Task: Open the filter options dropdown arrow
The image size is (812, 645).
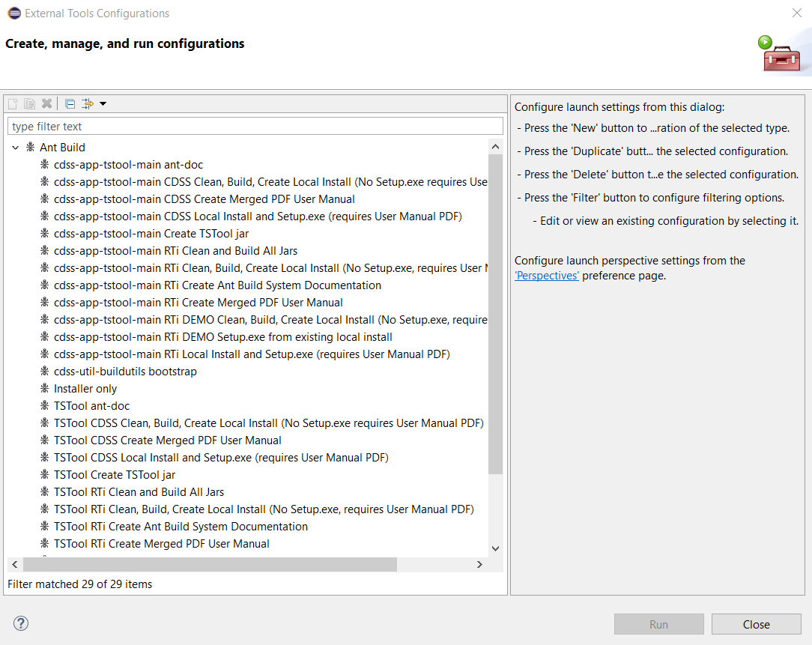Action: coord(103,104)
